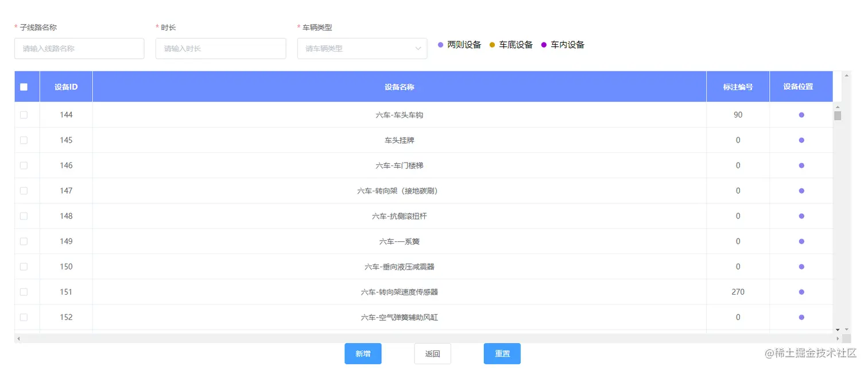Click the position dot for device 149
The image size is (868, 370).
[801, 241]
